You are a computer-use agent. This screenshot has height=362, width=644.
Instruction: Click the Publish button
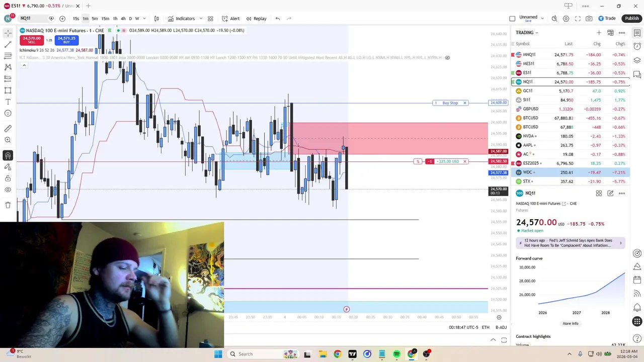[632, 19]
